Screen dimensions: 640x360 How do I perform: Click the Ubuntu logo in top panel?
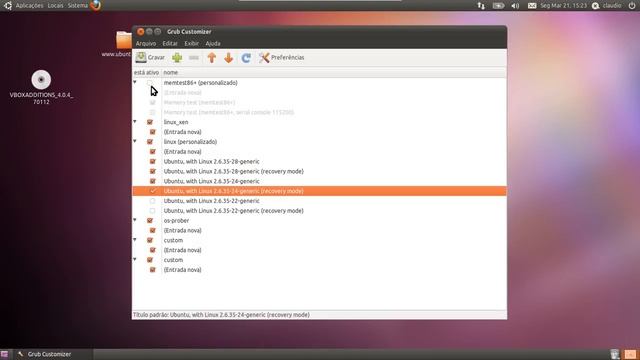pyautogui.click(x=8, y=5)
